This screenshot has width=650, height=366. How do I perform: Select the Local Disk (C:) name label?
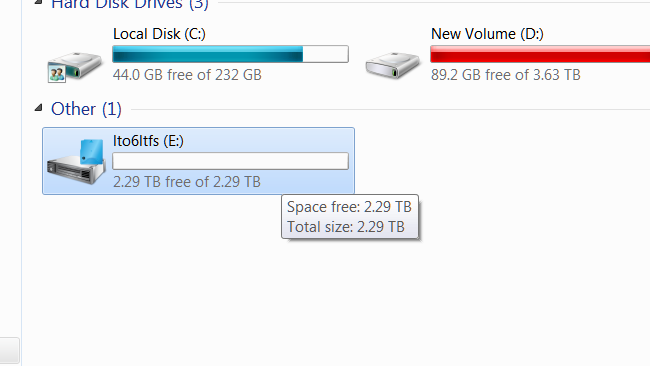(x=159, y=34)
